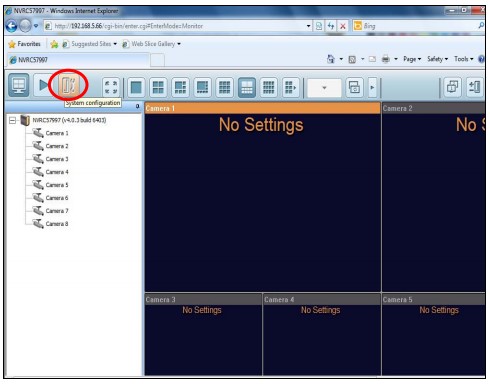This screenshot has height=384, width=490.
Task: Select the NVRC57997 browser tab
Action: [x=78, y=60]
